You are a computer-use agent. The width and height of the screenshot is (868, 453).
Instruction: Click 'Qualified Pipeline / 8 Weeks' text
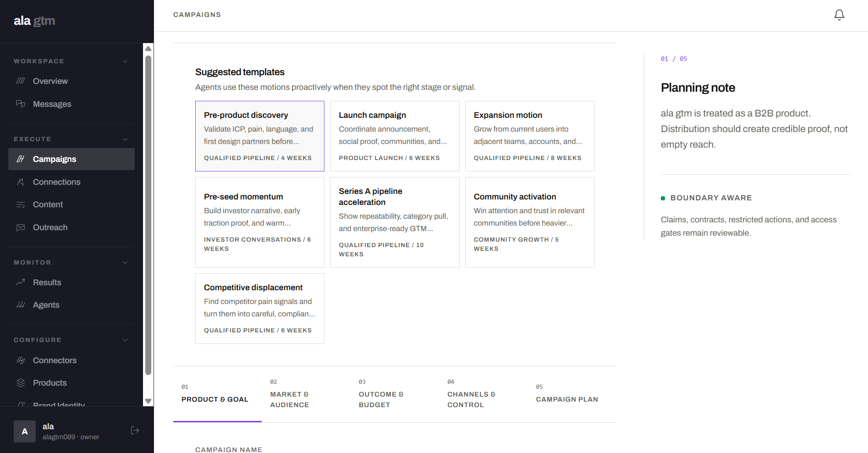point(527,158)
